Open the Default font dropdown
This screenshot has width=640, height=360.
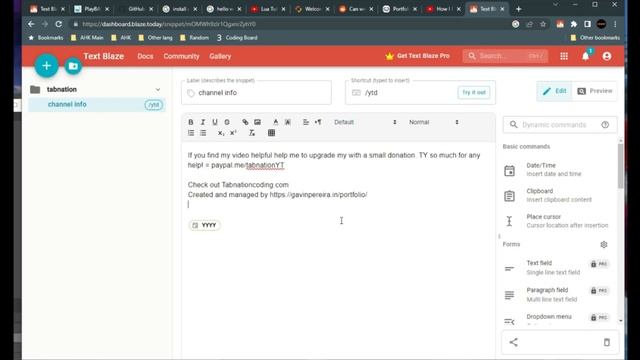[x=364, y=122]
